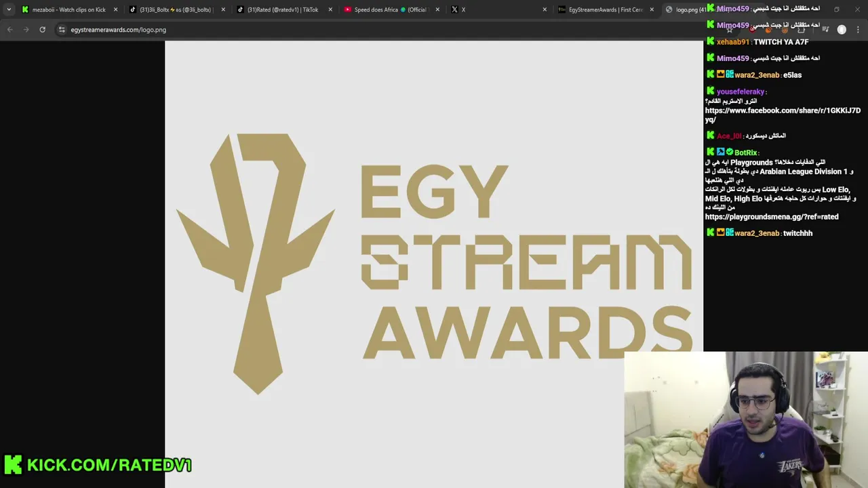Viewport: 868px width, 488px height.
Task: Select username Ace_l0l in chat
Action: click(x=729, y=136)
